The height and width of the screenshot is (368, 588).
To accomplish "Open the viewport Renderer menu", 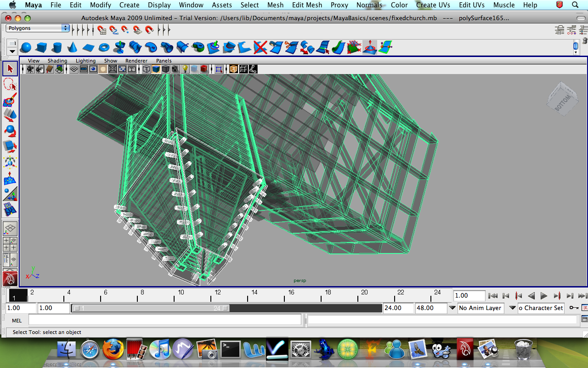I will (136, 61).
